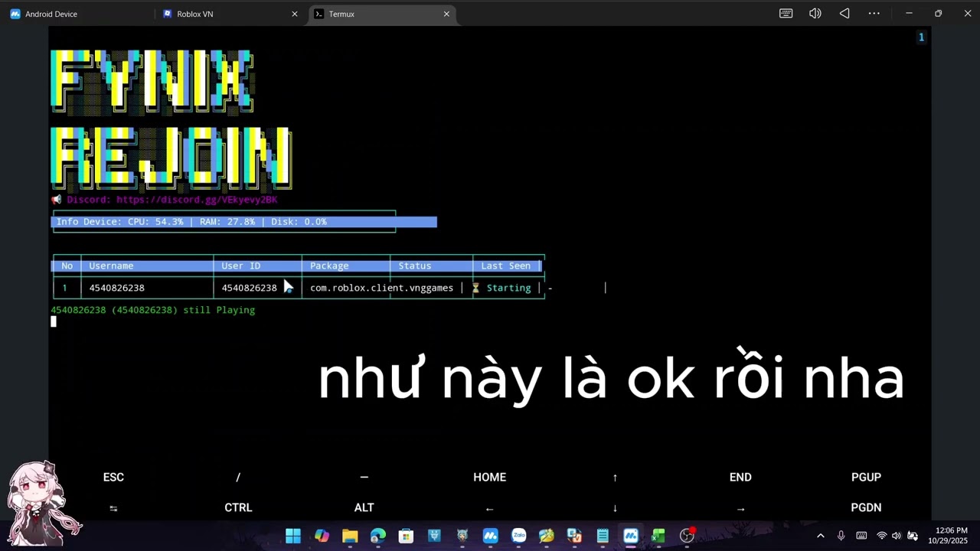Open the system volume tray icon
The image size is (980, 551).
pyautogui.click(x=897, y=536)
